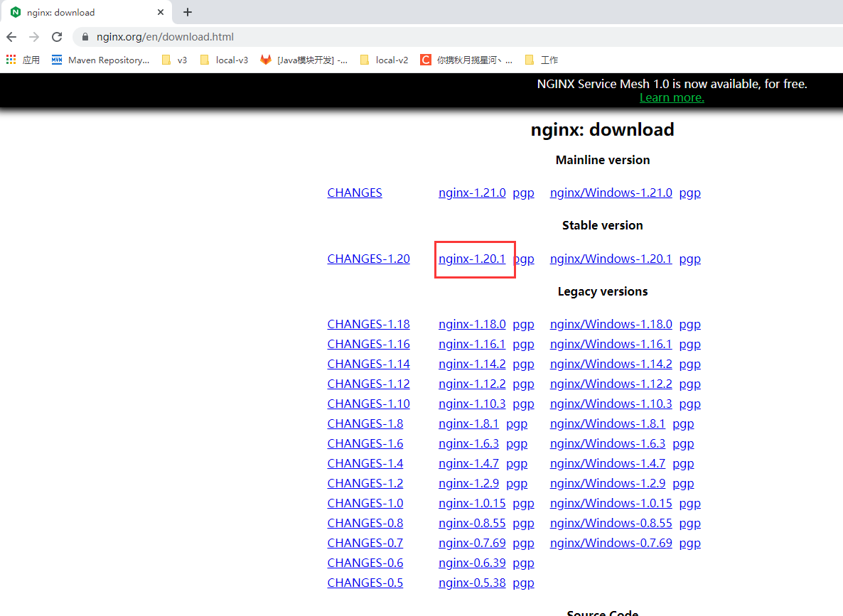Viewport: 843px width, 616px height.
Task: Download nginx/Windows-1.21.0
Action: [x=611, y=193]
